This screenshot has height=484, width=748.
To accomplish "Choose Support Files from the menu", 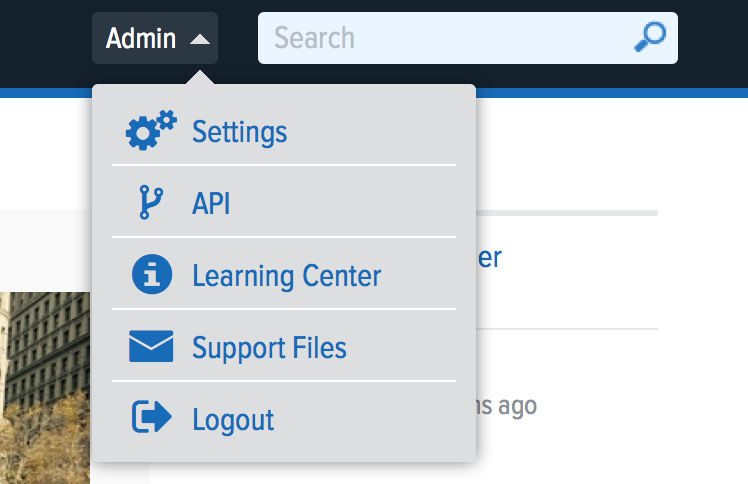I will pyautogui.click(x=284, y=346).
